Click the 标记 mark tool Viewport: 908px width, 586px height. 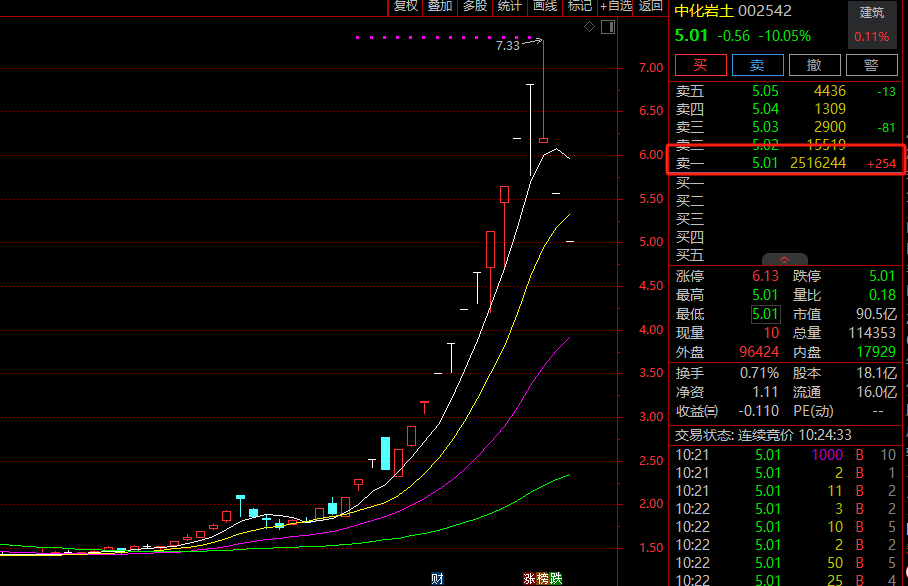pyautogui.click(x=580, y=6)
